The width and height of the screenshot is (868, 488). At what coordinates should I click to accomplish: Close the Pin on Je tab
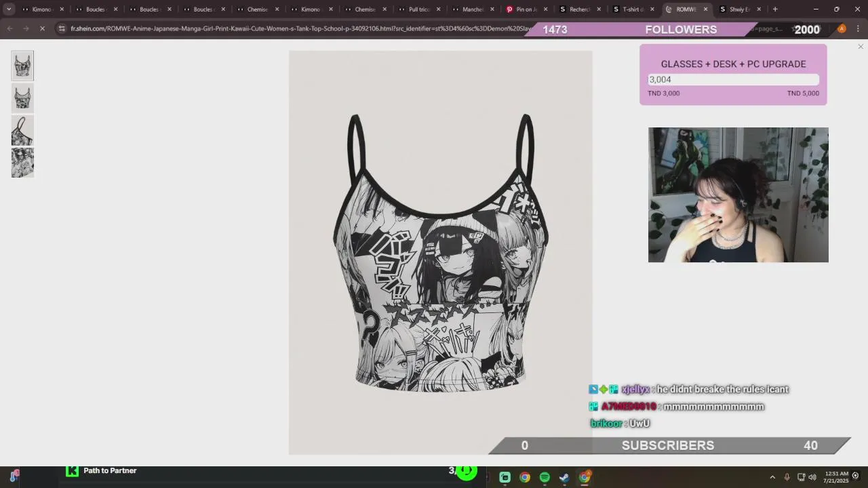pyautogui.click(x=545, y=9)
